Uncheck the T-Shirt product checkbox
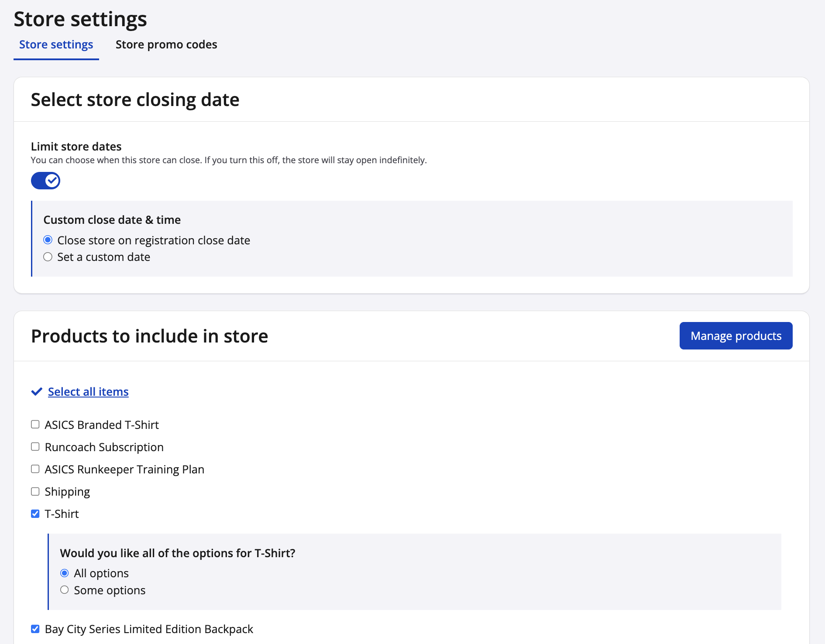The height and width of the screenshot is (644, 825). 35,514
